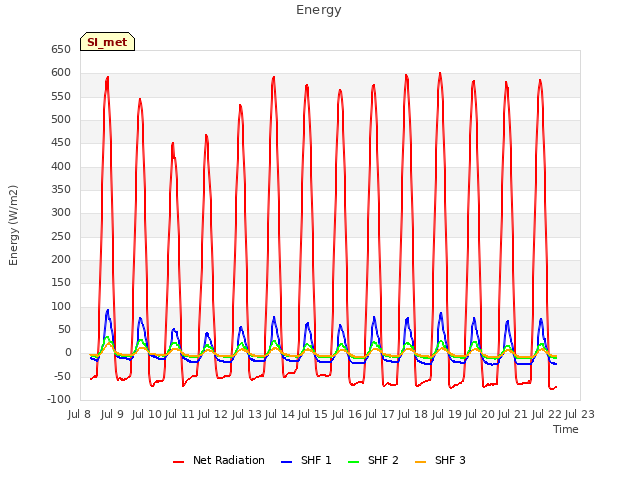The image size is (640, 480).
Task: Click the Jul 11 tick label
Action: coord(180,414)
